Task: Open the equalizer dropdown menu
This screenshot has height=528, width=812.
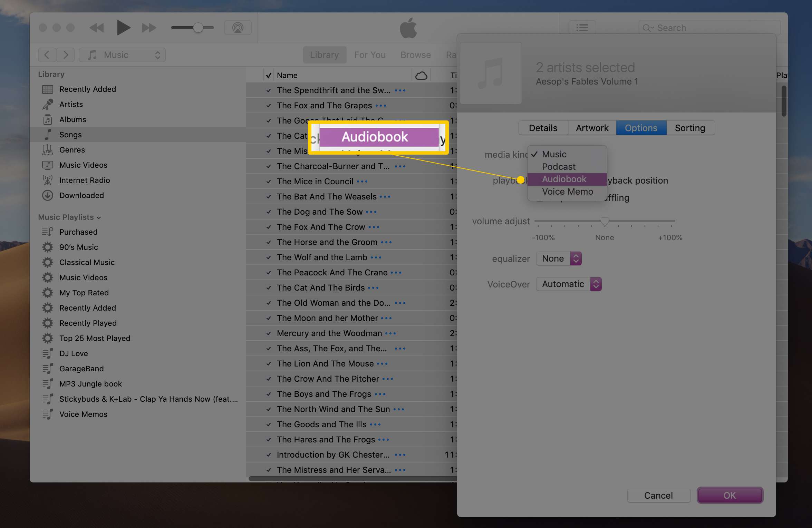Action: coord(558,258)
